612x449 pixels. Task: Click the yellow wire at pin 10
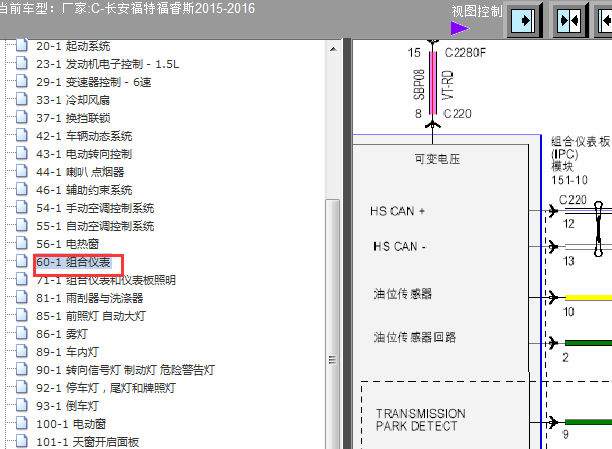pos(588,298)
